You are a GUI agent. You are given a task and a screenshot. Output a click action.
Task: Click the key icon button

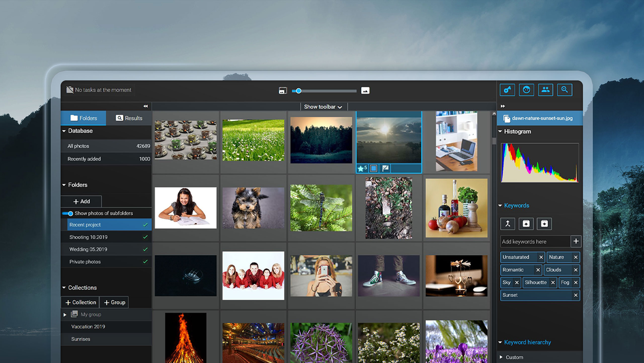tap(507, 90)
